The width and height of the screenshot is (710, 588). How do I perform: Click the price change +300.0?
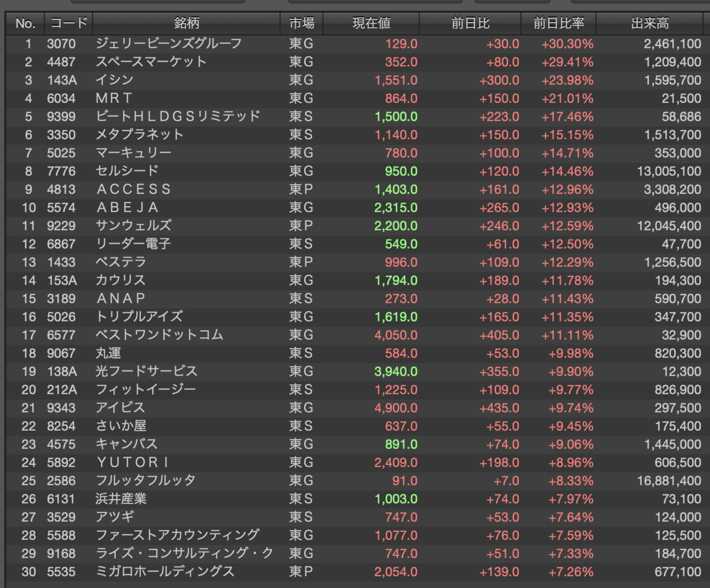(x=499, y=80)
